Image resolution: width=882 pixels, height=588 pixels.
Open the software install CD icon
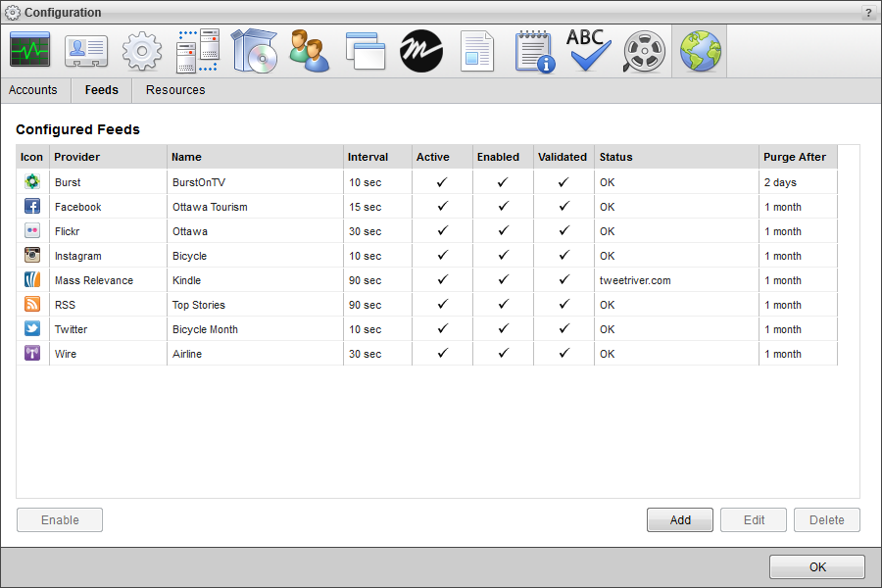[253, 50]
